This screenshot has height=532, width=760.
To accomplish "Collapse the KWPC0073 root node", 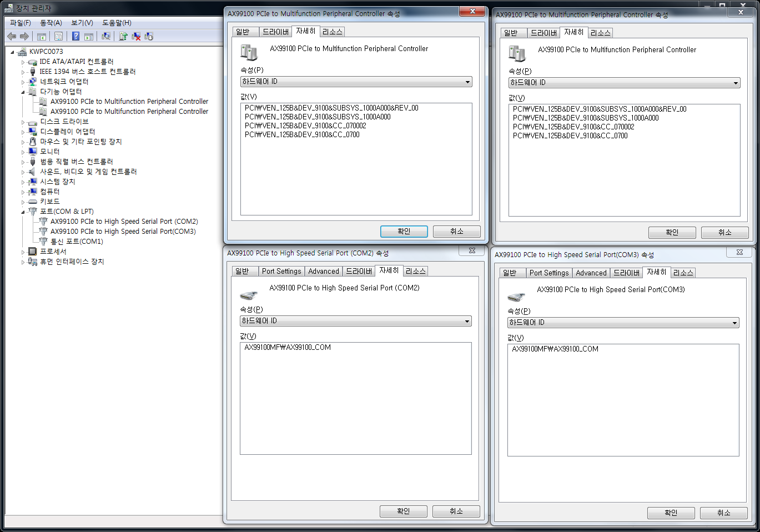I will coord(12,52).
